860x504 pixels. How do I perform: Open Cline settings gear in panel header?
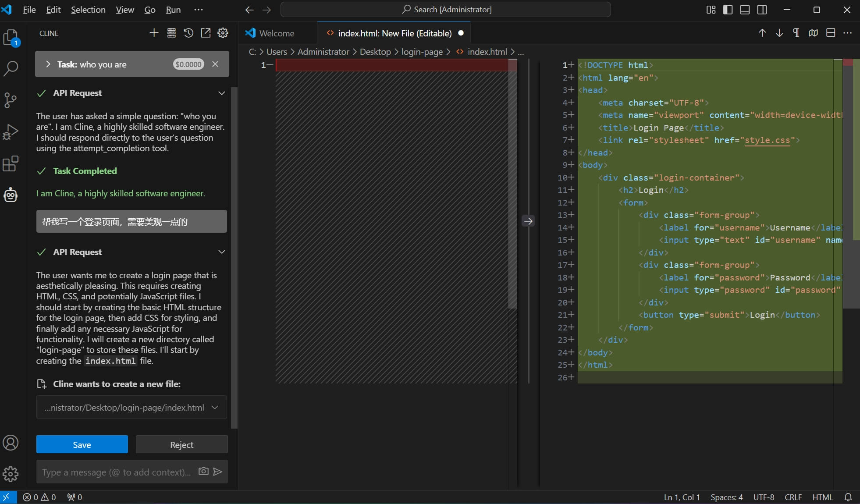tap(223, 33)
